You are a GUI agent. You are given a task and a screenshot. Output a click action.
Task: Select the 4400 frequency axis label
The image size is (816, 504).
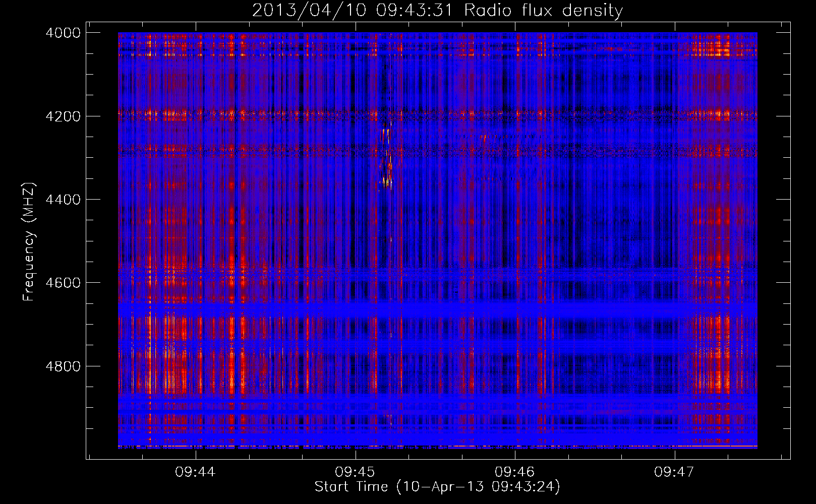pyautogui.click(x=63, y=200)
